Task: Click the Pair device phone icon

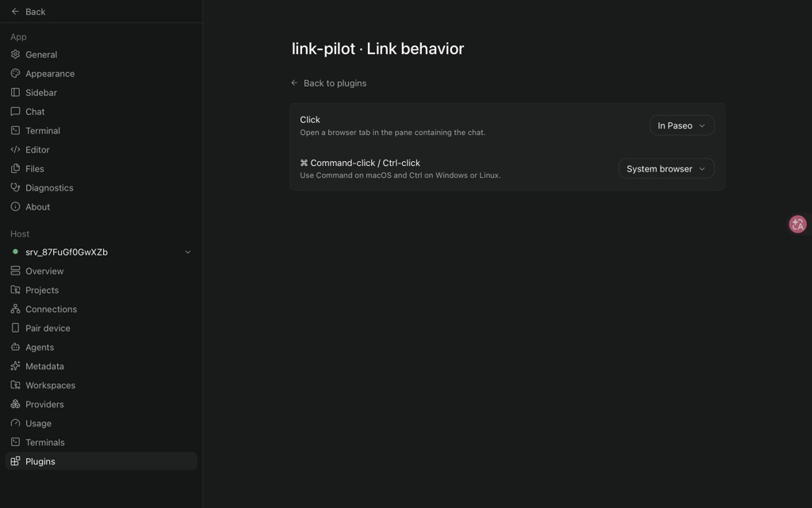Action: (16, 328)
